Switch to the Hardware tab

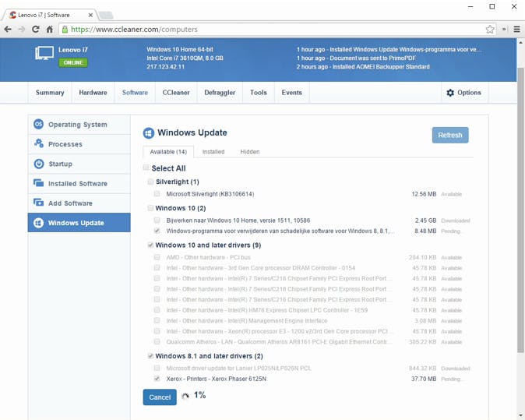click(x=93, y=93)
